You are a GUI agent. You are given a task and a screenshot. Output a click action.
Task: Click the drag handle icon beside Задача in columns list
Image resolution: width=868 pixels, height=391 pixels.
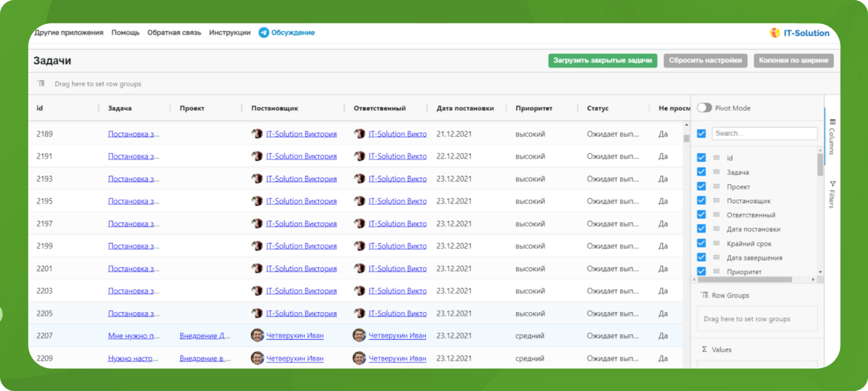[x=716, y=172]
